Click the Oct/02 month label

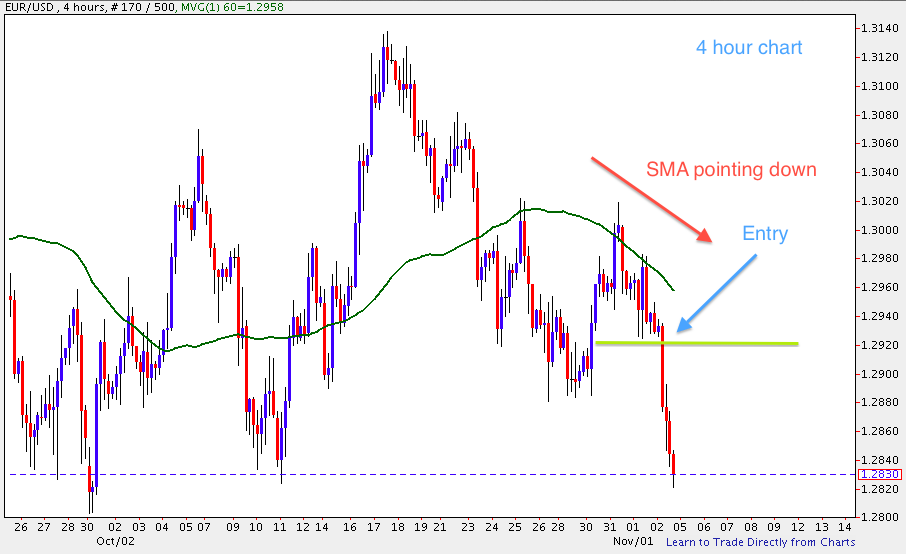(x=115, y=541)
